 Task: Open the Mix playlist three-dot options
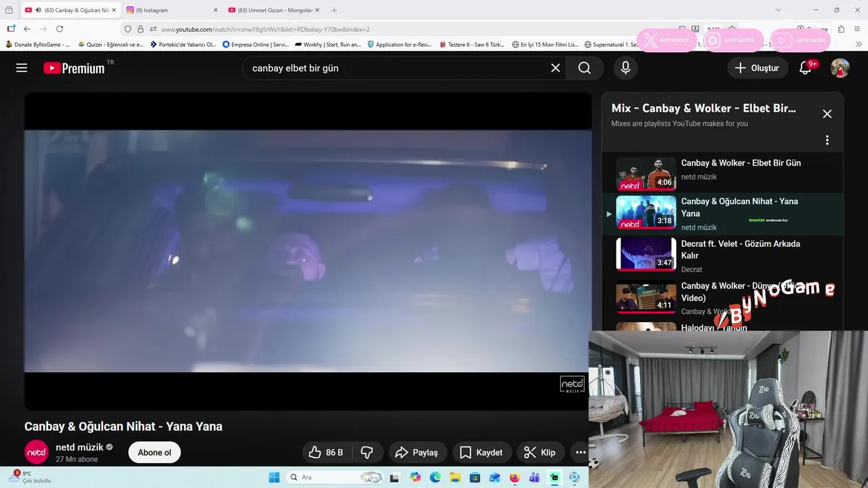[x=827, y=140]
